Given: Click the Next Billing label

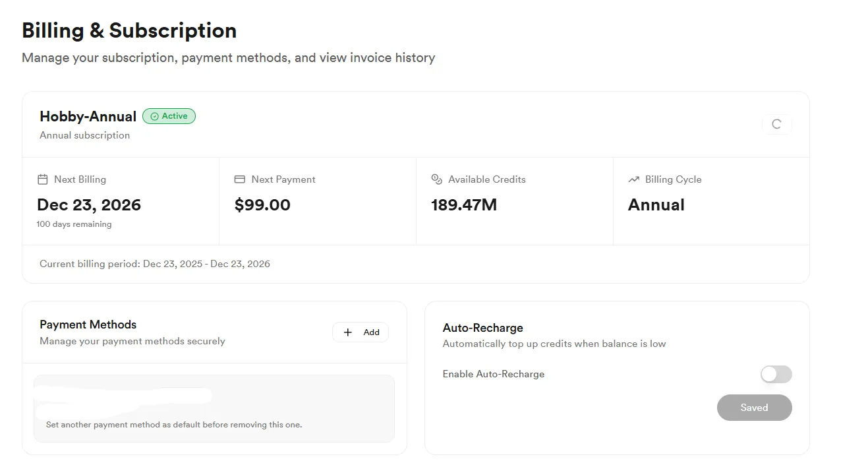Looking at the screenshot, I should [x=80, y=179].
